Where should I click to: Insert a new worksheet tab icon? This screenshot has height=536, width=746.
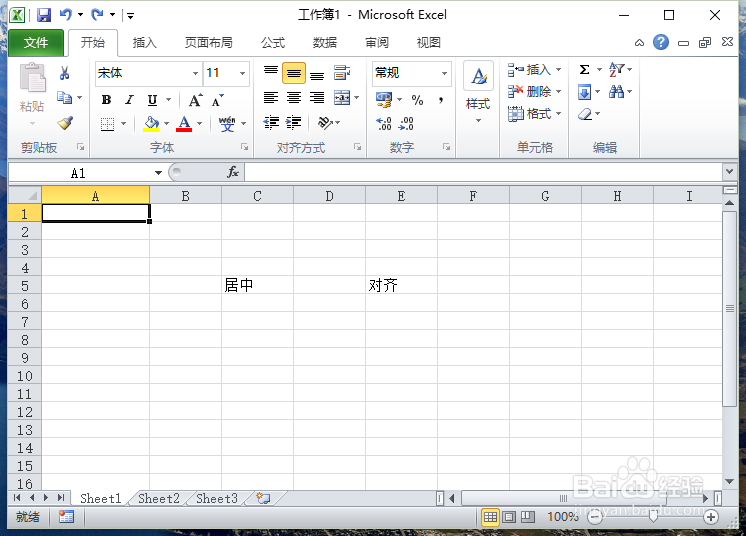click(263, 498)
